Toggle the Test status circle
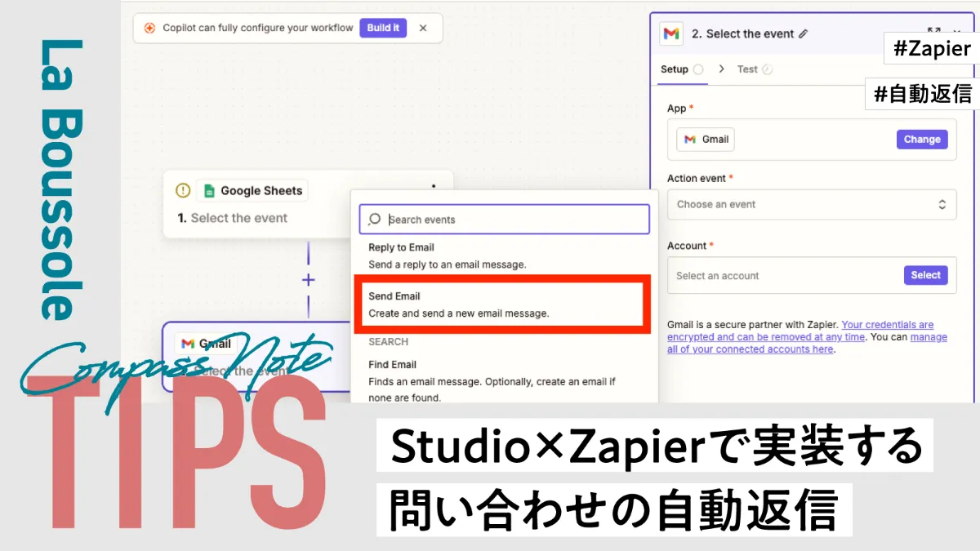980x551 pixels. 769,69
